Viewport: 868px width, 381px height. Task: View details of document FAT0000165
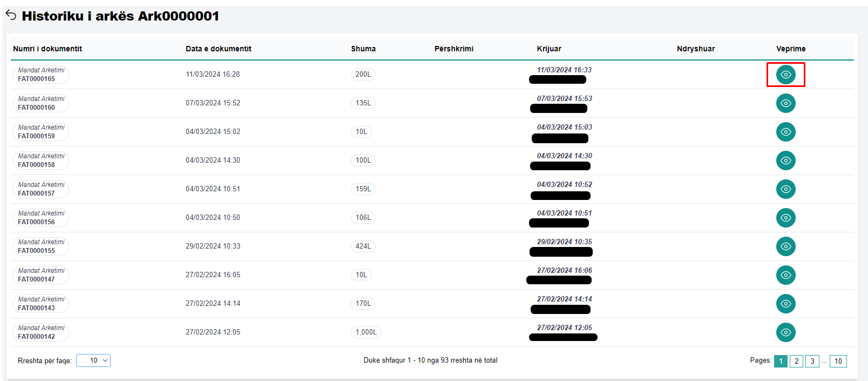coord(785,75)
